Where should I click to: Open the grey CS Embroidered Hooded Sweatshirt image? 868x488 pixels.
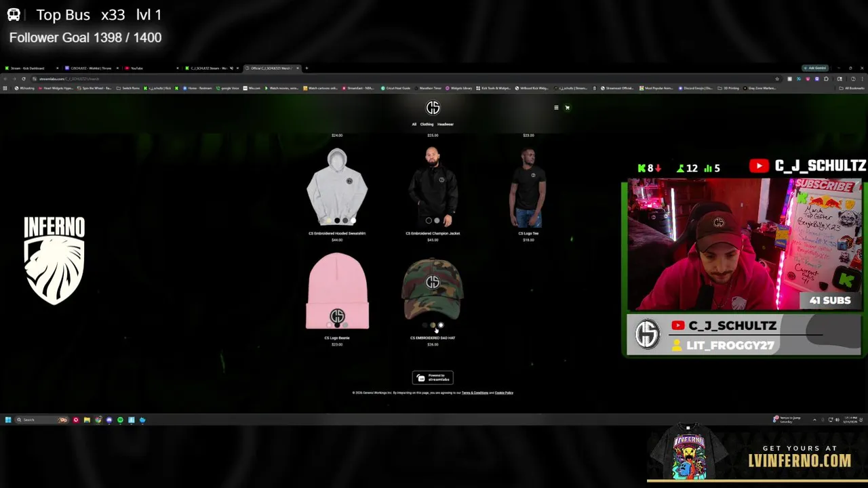pyautogui.click(x=337, y=186)
